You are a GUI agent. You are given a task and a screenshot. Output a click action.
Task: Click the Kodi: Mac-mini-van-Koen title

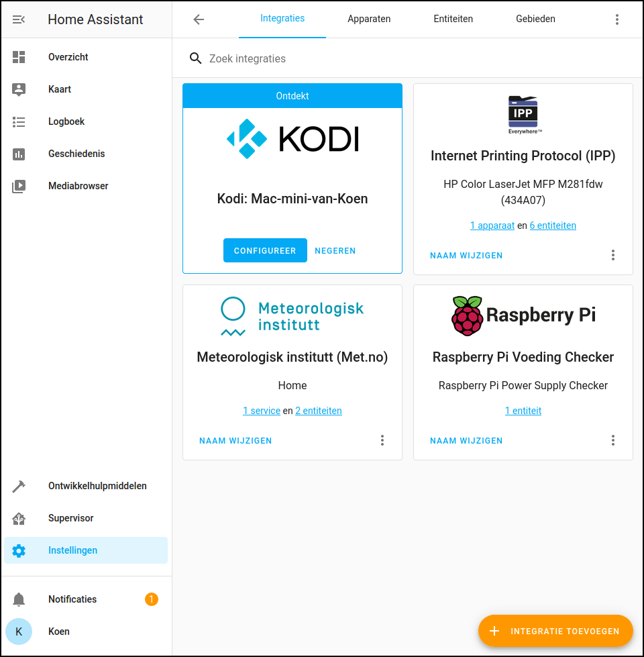point(292,199)
